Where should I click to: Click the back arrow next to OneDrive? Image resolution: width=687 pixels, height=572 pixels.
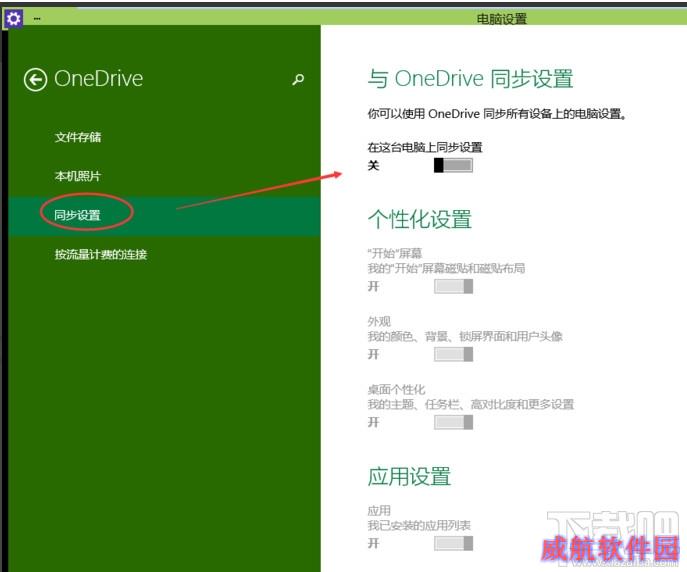click(x=35, y=80)
